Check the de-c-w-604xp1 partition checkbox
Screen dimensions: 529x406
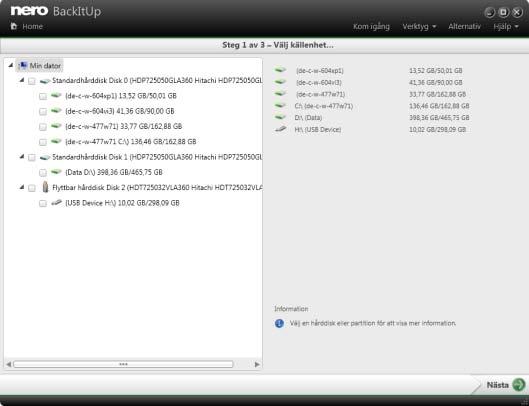point(43,96)
